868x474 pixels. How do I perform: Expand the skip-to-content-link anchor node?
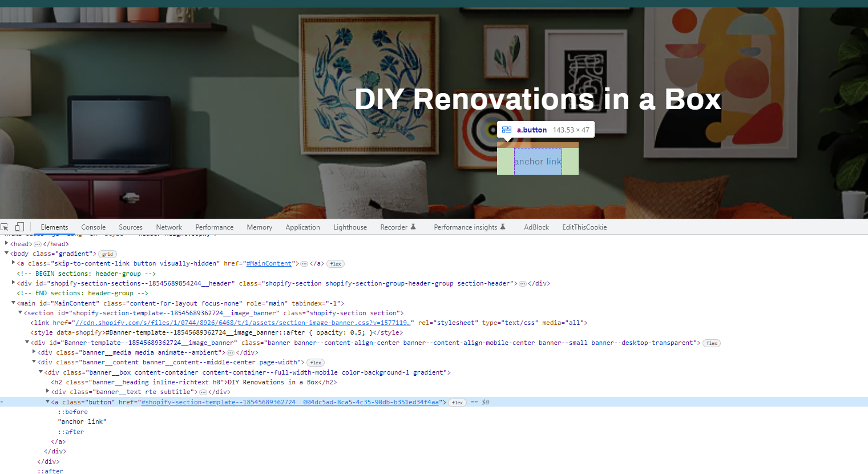pyautogui.click(x=13, y=263)
